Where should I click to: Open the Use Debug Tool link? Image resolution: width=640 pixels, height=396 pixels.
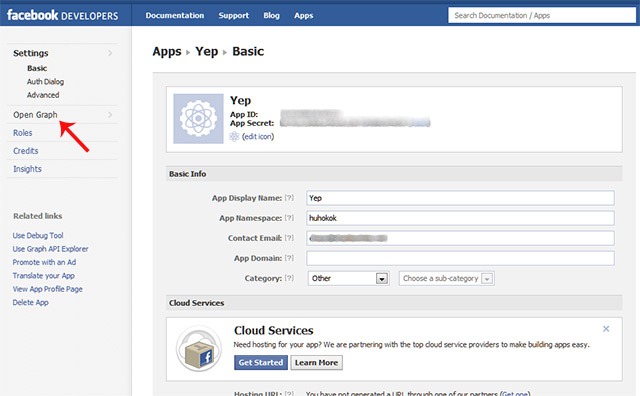point(38,236)
